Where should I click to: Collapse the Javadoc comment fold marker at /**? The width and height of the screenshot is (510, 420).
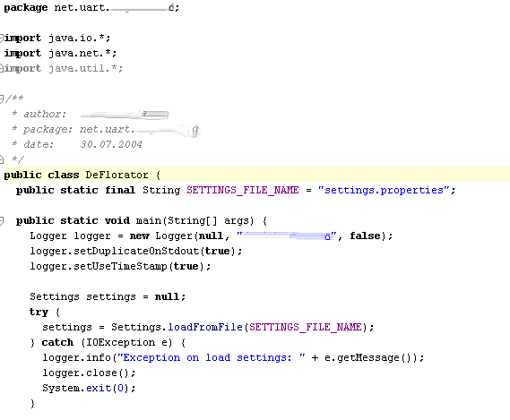point(1,99)
